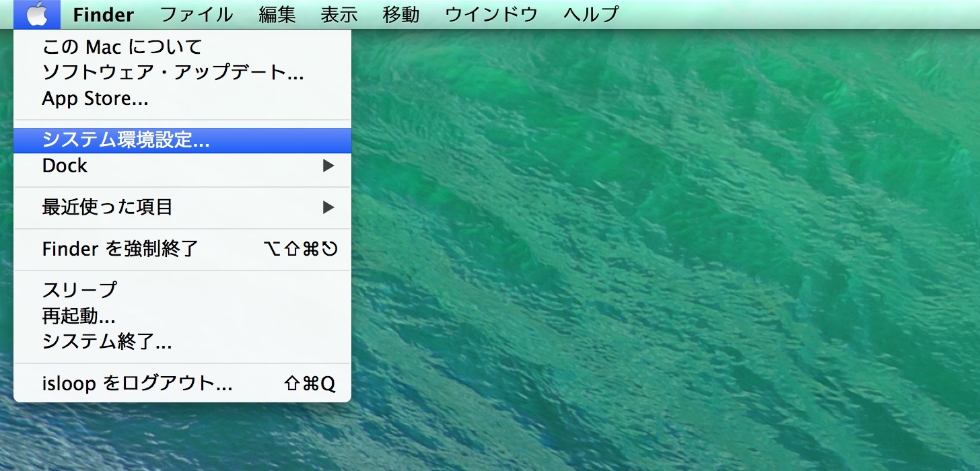Screen dimensions: 980x471
Task: Open App Store... from Apple menu
Action: click(x=182, y=99)
